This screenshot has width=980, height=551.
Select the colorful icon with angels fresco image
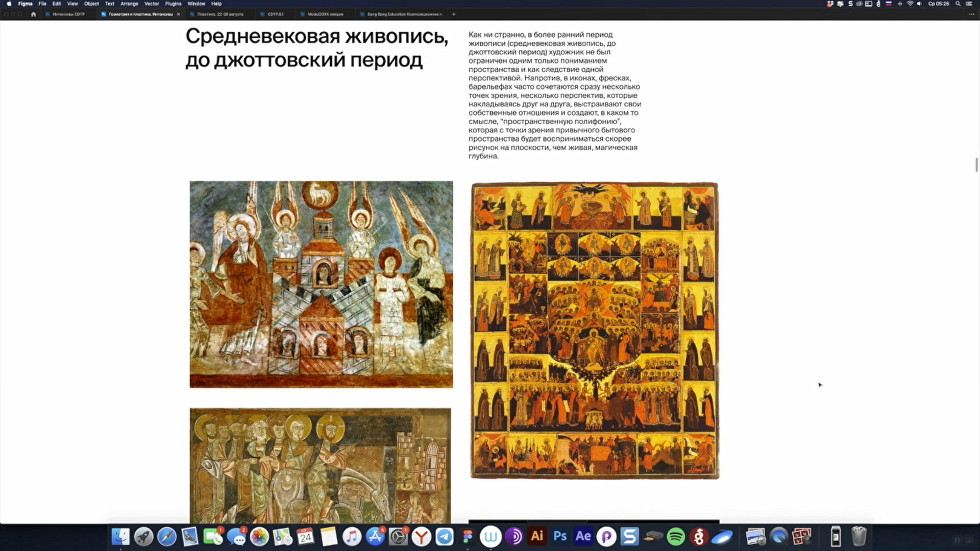point(321,284)
